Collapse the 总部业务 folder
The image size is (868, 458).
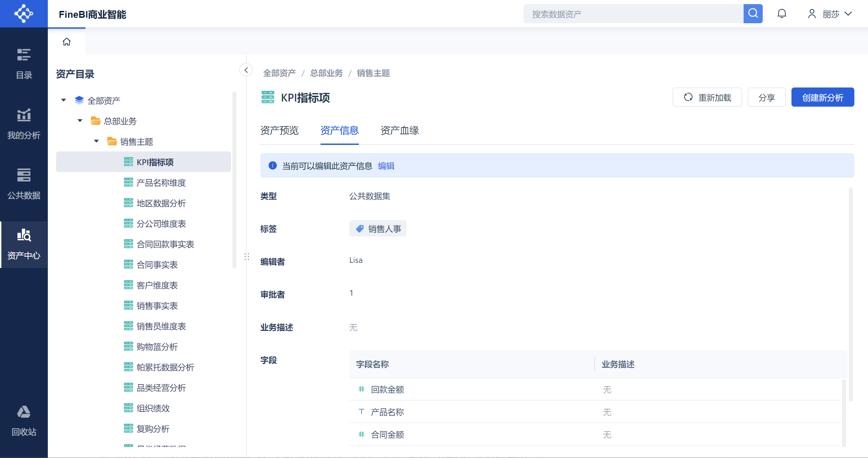(x=80, y=121)
